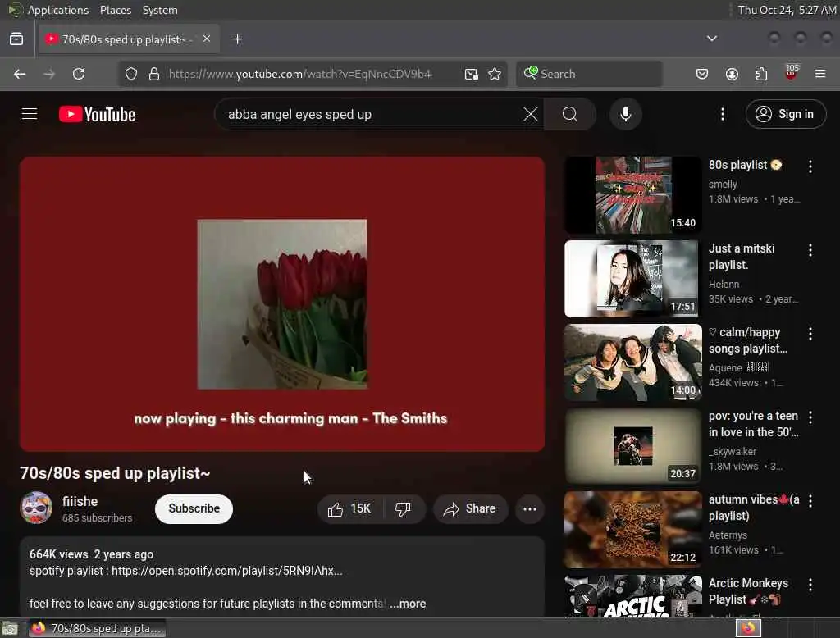The height and width of the screenshot is (638, 840).
Task: Reload the current page
Action: coord(79,74)
